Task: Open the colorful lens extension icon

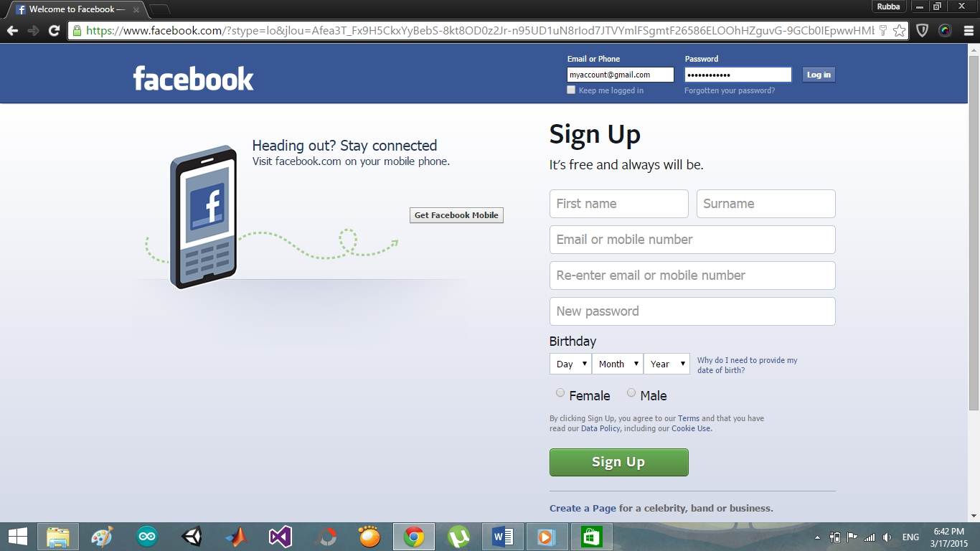Action: pos(945,31)
